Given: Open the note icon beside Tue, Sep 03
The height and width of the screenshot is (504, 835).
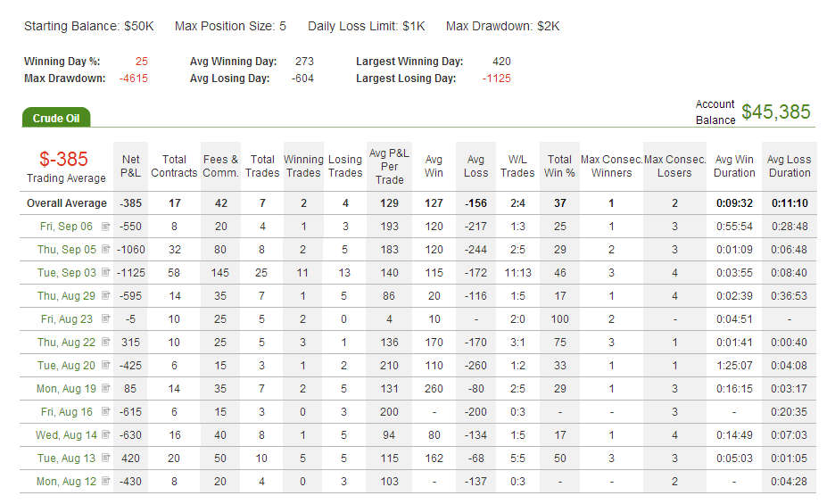Looking at the screenshot, I should pyautogui.click(x=105, y=272).
